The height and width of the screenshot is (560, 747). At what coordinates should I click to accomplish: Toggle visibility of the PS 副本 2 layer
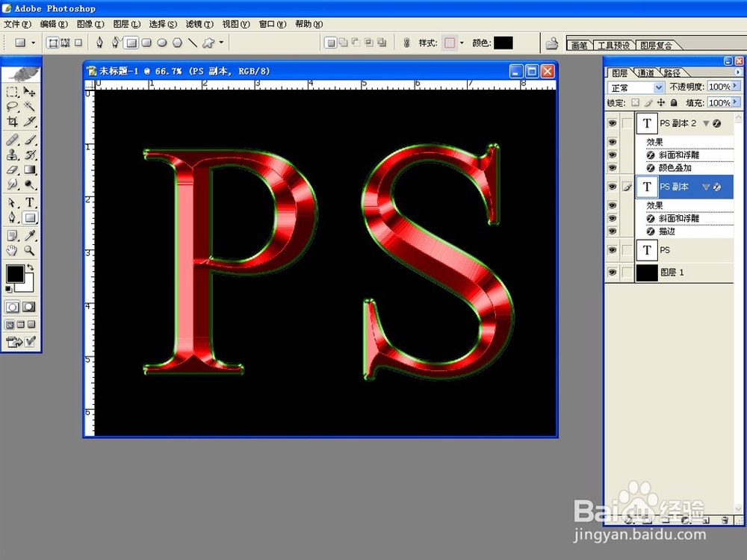point(612,122)
